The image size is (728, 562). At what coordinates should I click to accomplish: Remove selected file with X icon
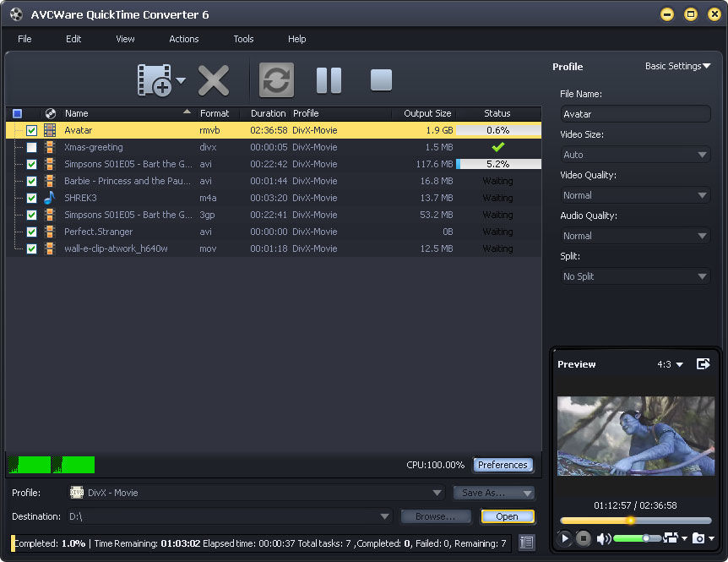click(214, 80)
